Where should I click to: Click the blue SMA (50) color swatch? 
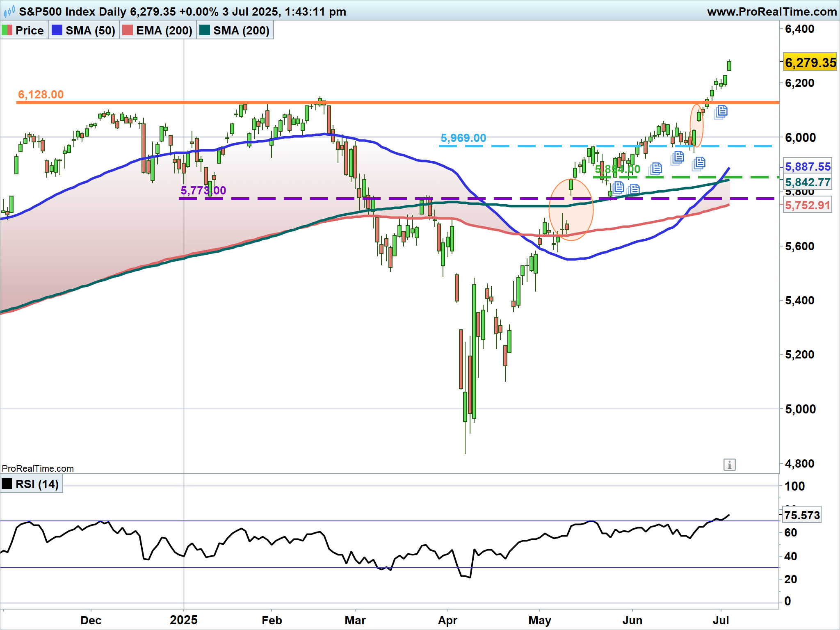point(57,30)
